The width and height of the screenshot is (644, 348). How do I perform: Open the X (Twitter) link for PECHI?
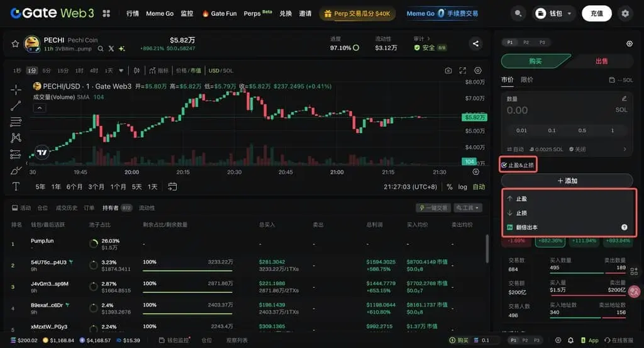111,48
